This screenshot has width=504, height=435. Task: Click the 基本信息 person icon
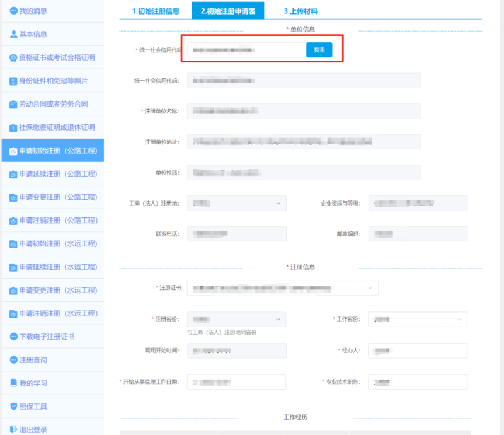(13, 34)
